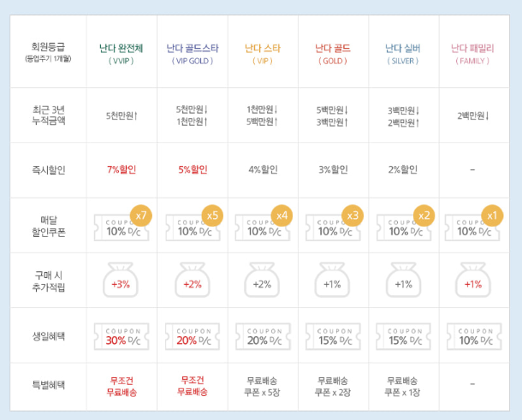Screen dimensions: 522x420
Task: Select the 난다 완전체 (VVIP) header
Action: point(122,54)
